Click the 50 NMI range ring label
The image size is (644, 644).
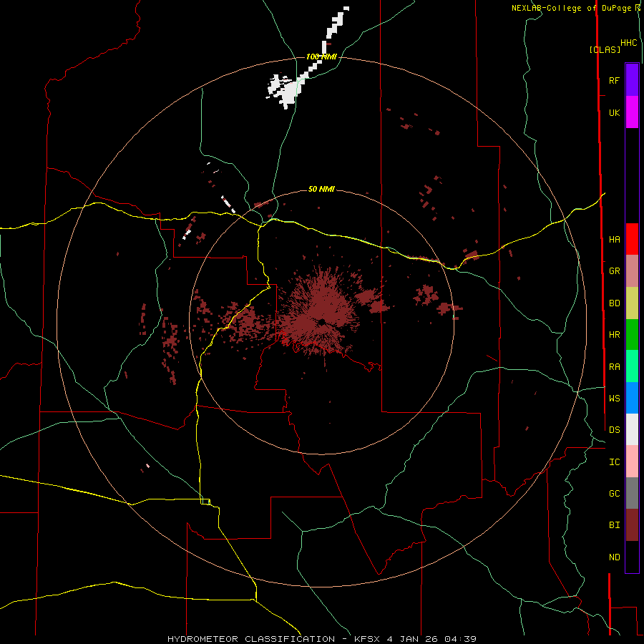tap(321, 189)
